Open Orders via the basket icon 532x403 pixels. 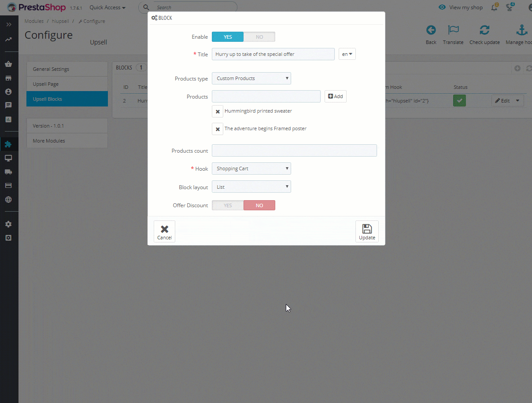click(8, 64)
